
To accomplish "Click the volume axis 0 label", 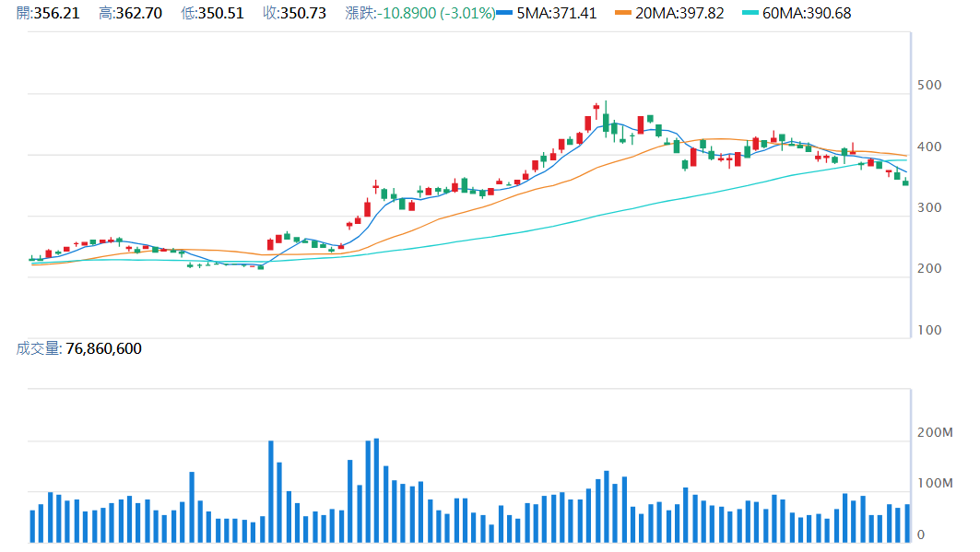I will click(921, 534).
